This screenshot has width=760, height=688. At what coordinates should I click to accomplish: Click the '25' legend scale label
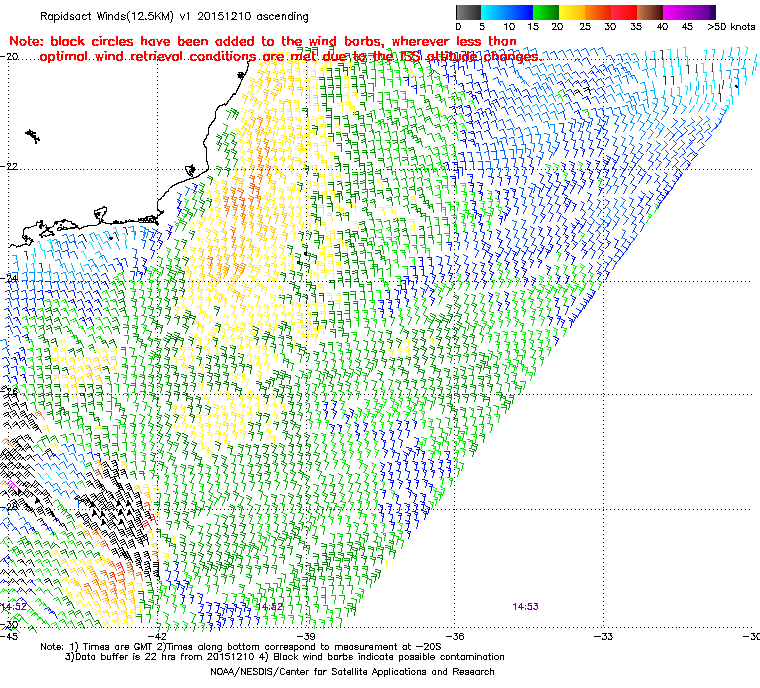pyautogui.click(x=585, y=27)
